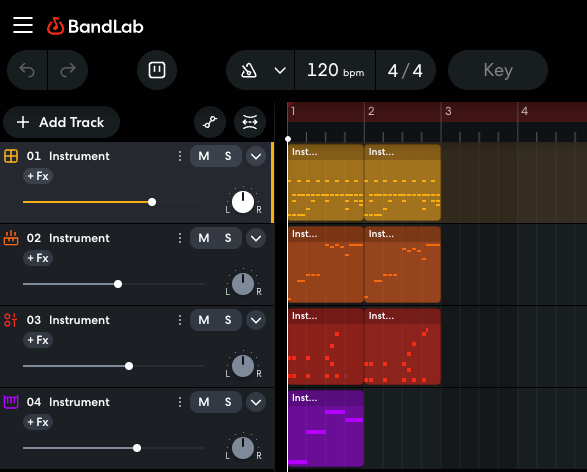Add Fx to track 02
The width and height of the screenshot is (587, 472).
click(x=38, y=258)
